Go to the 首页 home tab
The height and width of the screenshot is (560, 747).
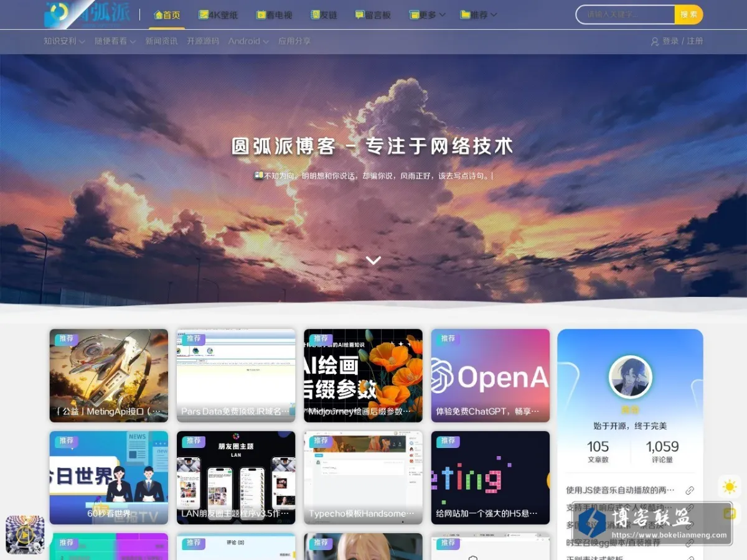167,14
